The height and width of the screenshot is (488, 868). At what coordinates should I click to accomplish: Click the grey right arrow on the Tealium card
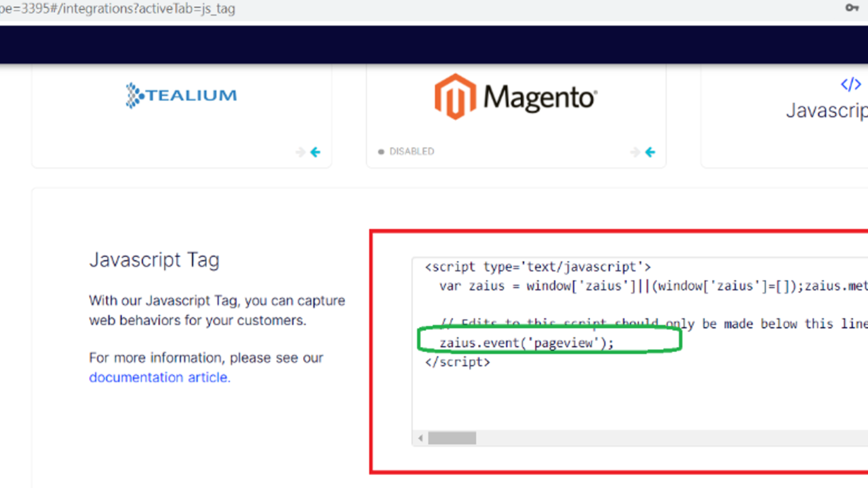tap(300, 152)
